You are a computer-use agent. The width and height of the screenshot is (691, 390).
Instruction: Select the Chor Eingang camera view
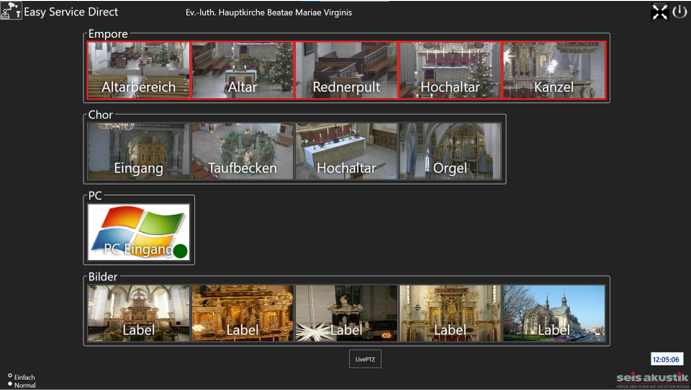click(139, 151)
